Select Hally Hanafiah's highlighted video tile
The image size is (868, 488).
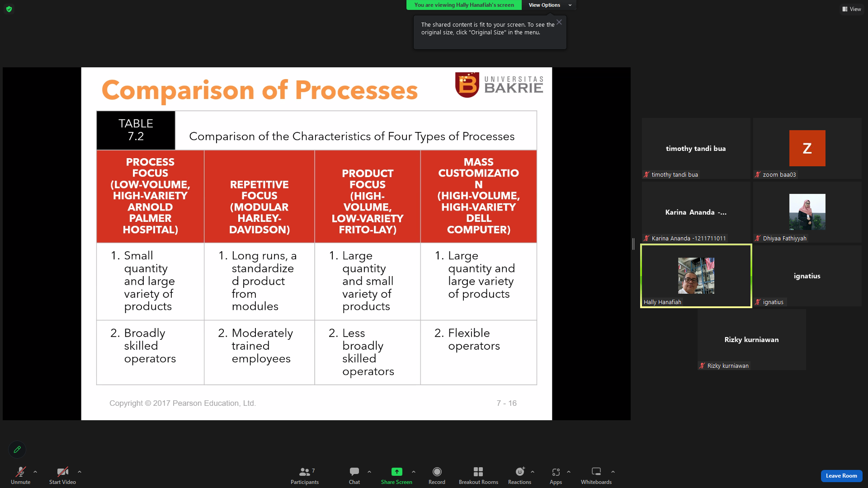coord(696,276)
